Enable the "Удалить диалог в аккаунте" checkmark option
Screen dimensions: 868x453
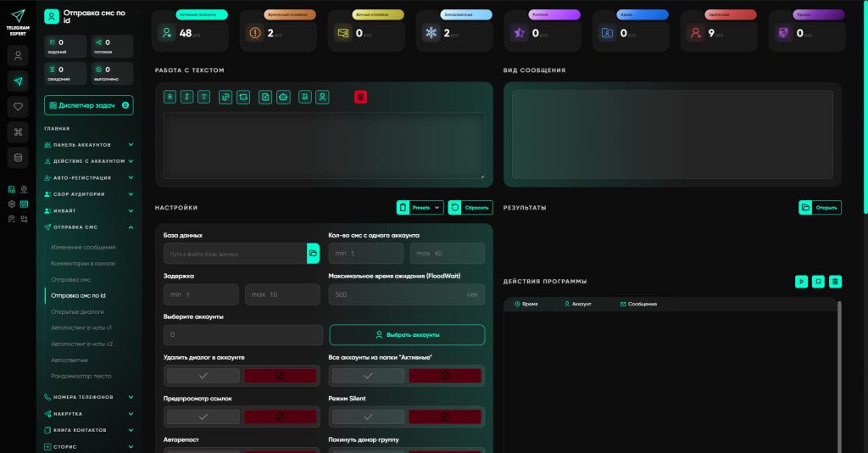click(203, 376)
